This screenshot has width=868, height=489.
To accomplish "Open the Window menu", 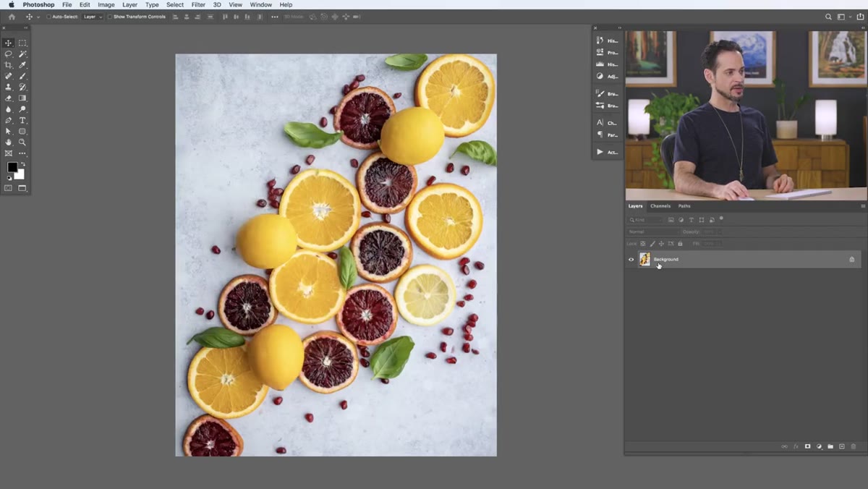I will (x=261, y=4).
